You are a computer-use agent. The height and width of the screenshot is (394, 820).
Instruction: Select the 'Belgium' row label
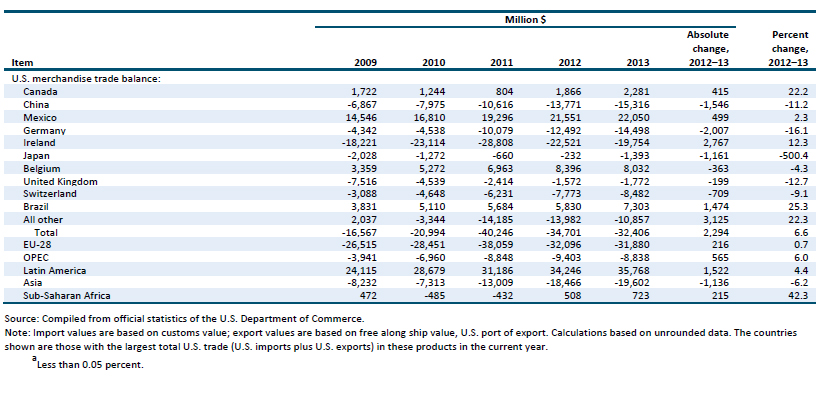pos(41,168)
